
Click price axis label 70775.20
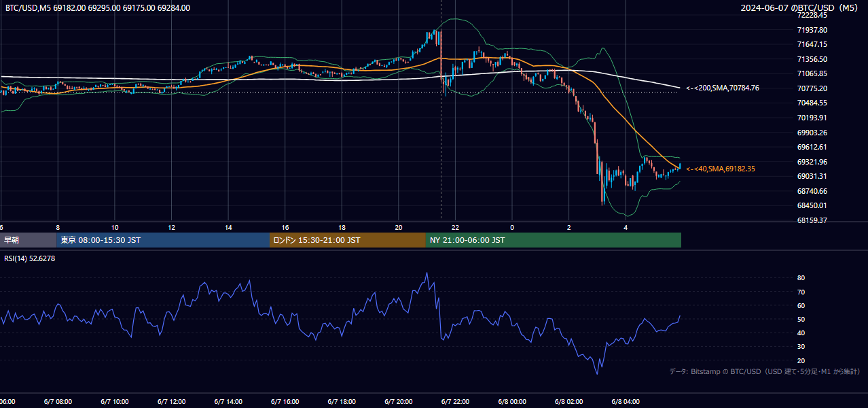pos(812,88)
